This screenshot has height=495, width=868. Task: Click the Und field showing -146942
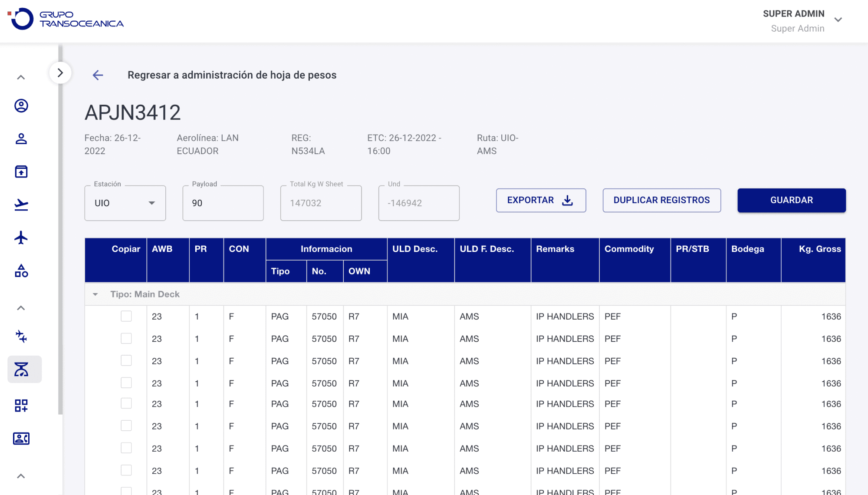(x=419, y=203)
